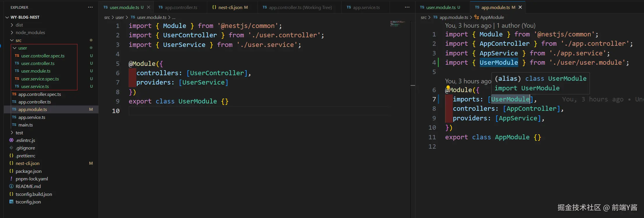644x218 pixels.
Task: Open README.md file
Action: (x=28, y=186)
